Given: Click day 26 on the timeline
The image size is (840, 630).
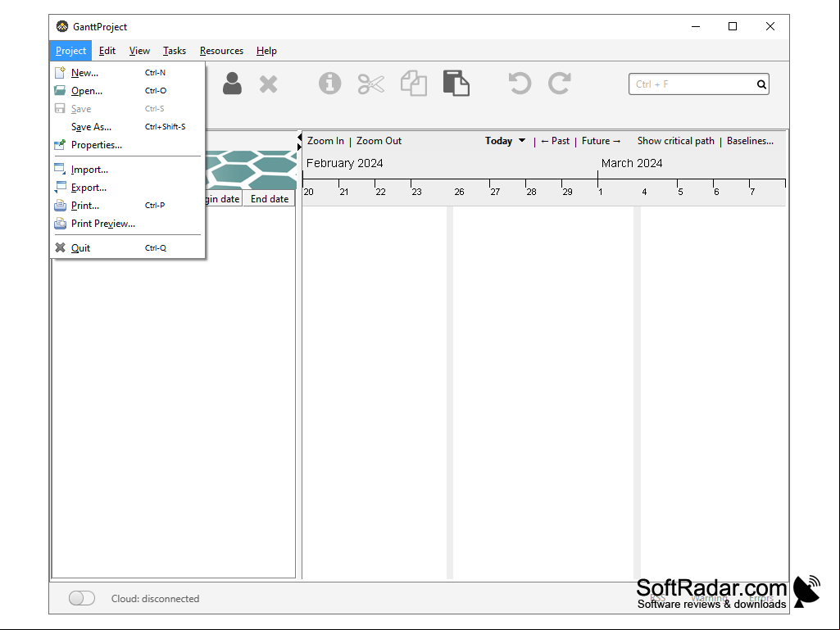Looking at the screenshot, I should (x=459, y=192).
